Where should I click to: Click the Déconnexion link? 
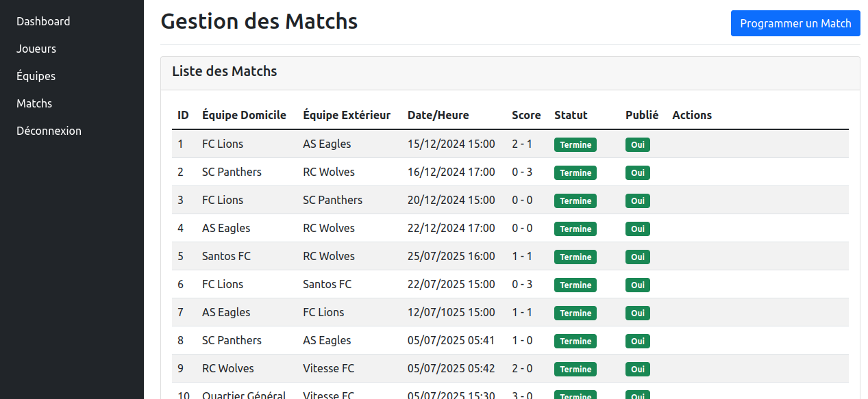click(x=49, y=131)
